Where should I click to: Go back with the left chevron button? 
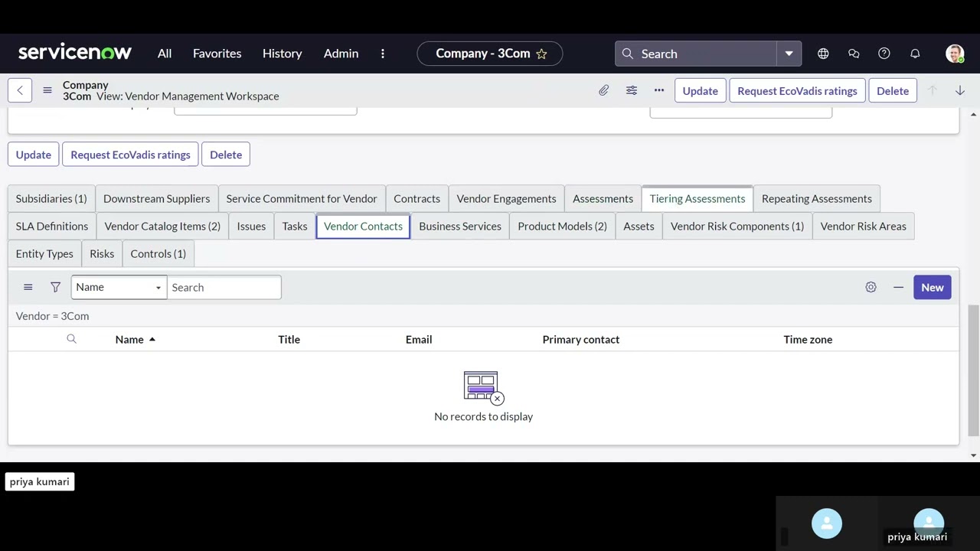[x=20, y=90]
